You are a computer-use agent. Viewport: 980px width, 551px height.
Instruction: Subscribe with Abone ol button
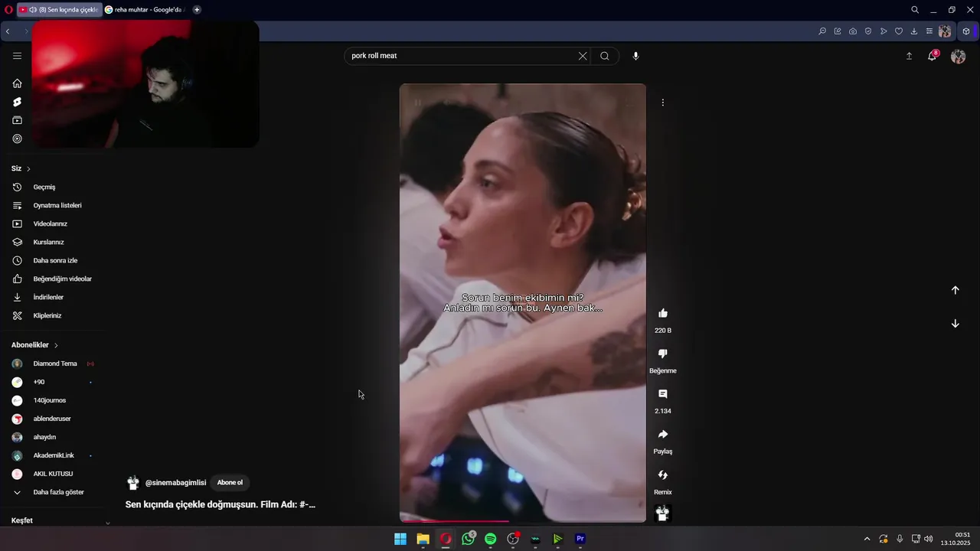click(230, 483)
